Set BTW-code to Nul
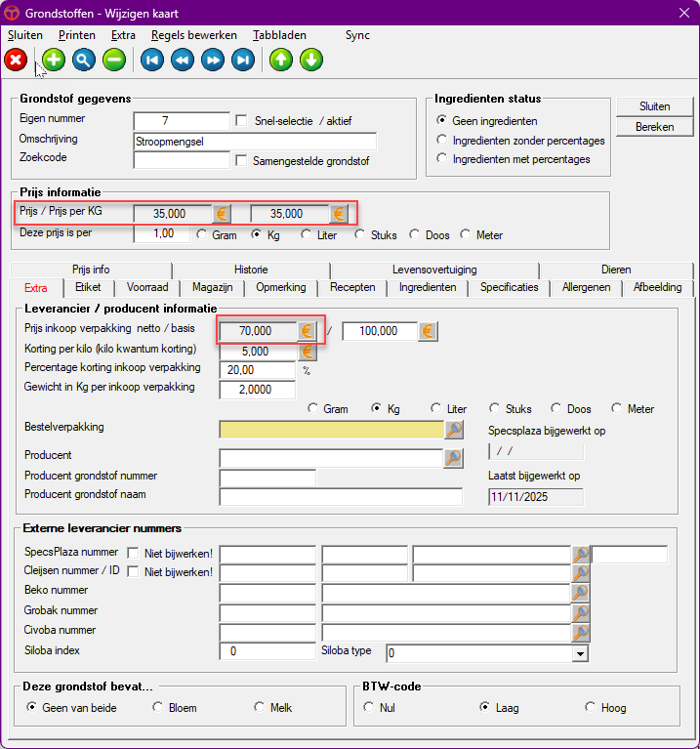The image size is (700, 749). [369, 707]
